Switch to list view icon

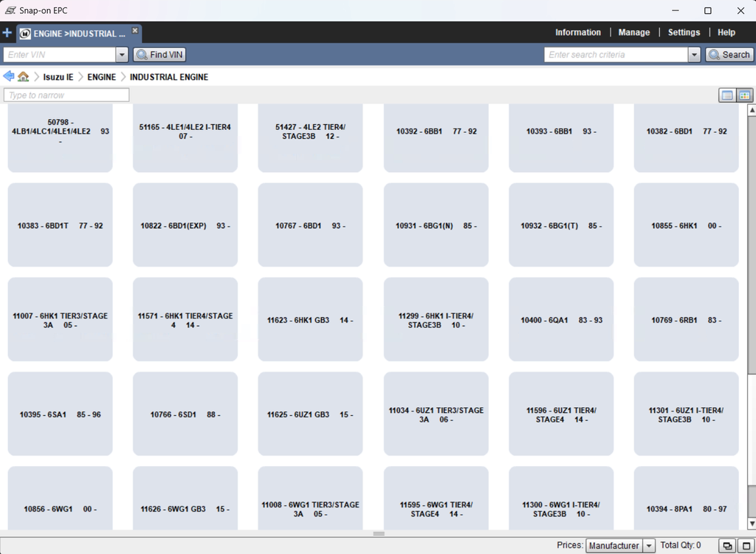[x=727, y=95]
